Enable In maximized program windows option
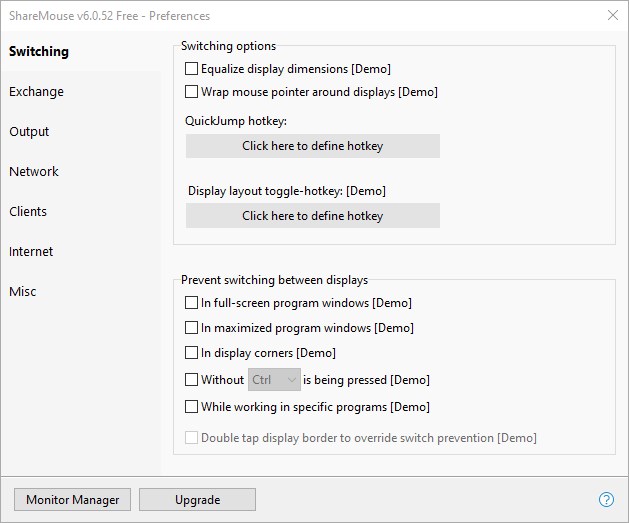629x523 pixels. point(192,328)
